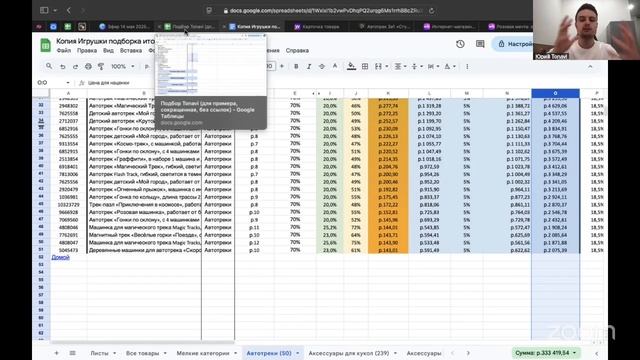The image size is (640, 360).
Task: Click the tab preview thumbnail of Подбор Tonavi
Action: tap(211, 65)
